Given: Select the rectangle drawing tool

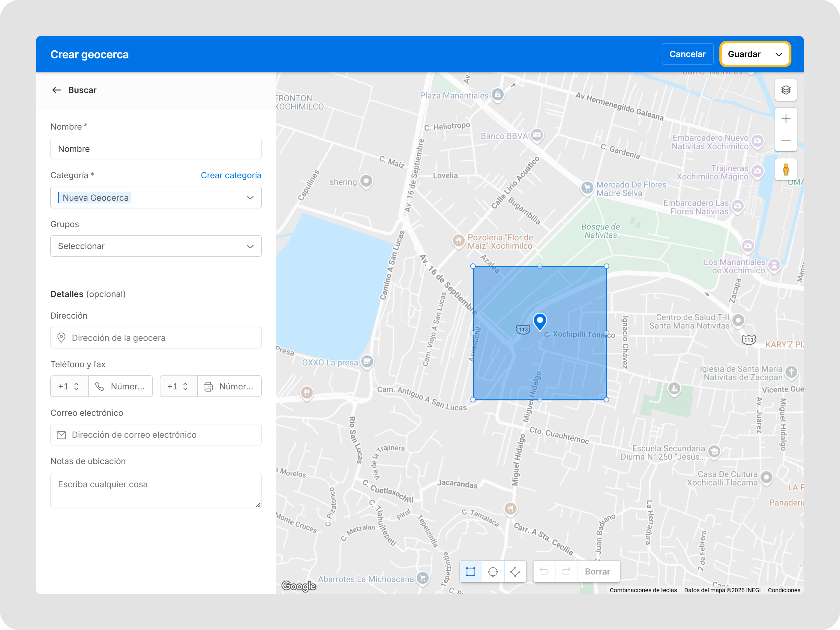Looking at the screenshot, I should pos(470,571).
